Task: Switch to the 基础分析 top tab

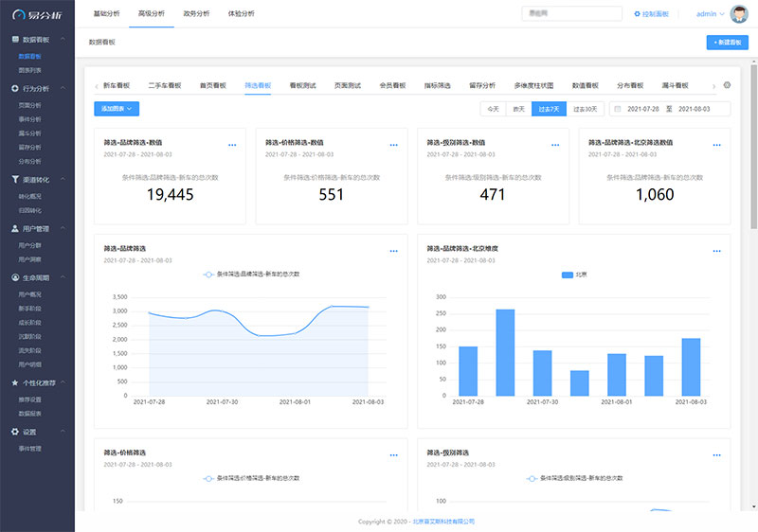Action: click(106, 14)
